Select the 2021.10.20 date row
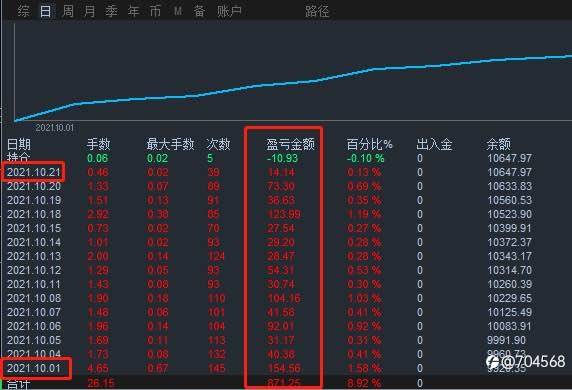 [34, 186]
